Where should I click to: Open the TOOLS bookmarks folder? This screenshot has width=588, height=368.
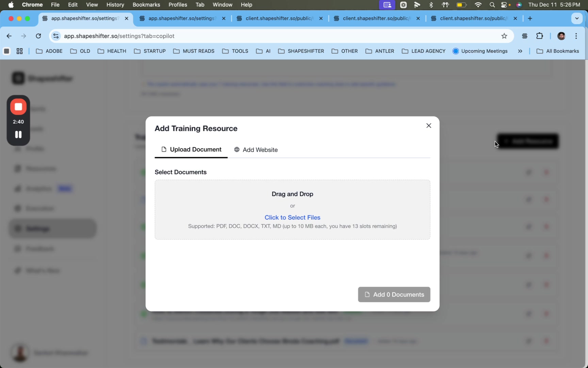pos(235,51)
